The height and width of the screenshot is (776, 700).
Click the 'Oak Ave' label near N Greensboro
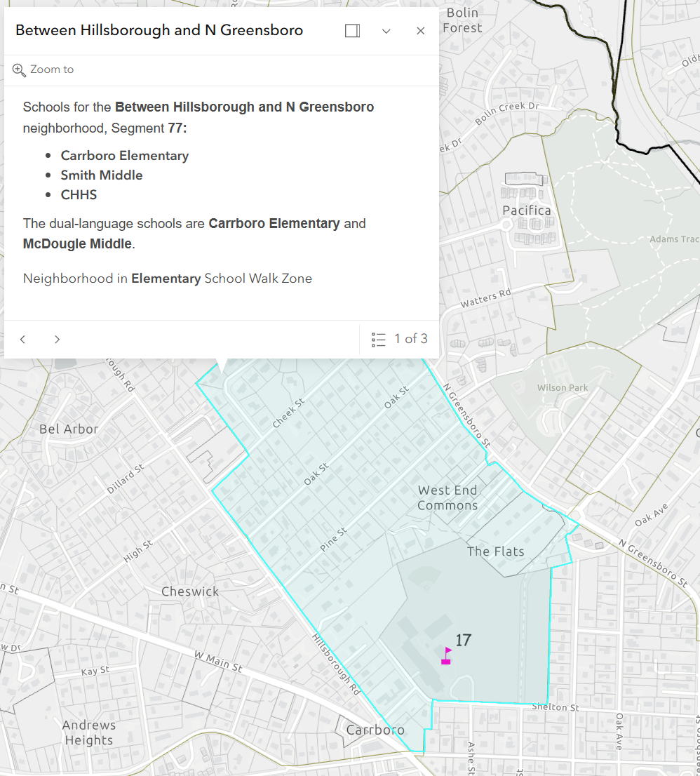point(652,515)
